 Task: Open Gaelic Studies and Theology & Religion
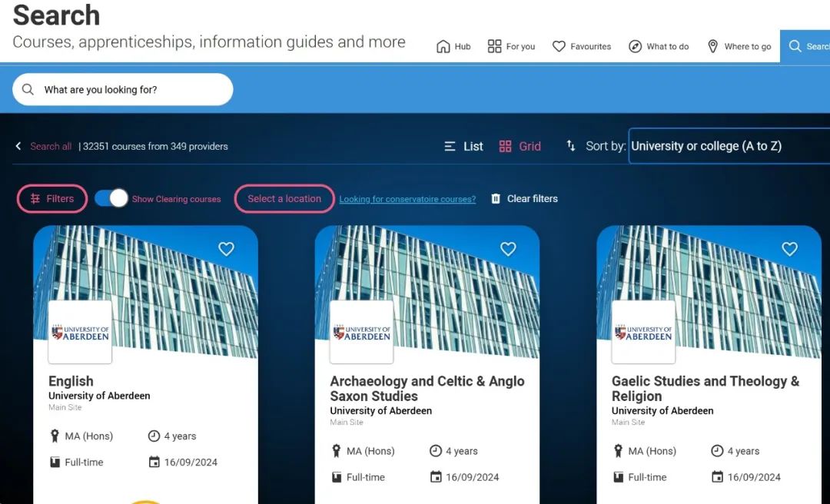tap(705, 389)
